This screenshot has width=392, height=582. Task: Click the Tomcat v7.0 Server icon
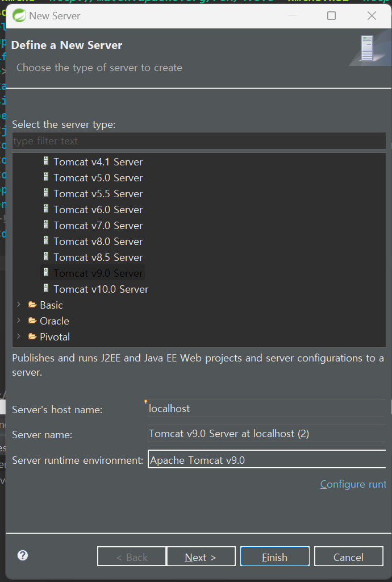click(46, 225)
